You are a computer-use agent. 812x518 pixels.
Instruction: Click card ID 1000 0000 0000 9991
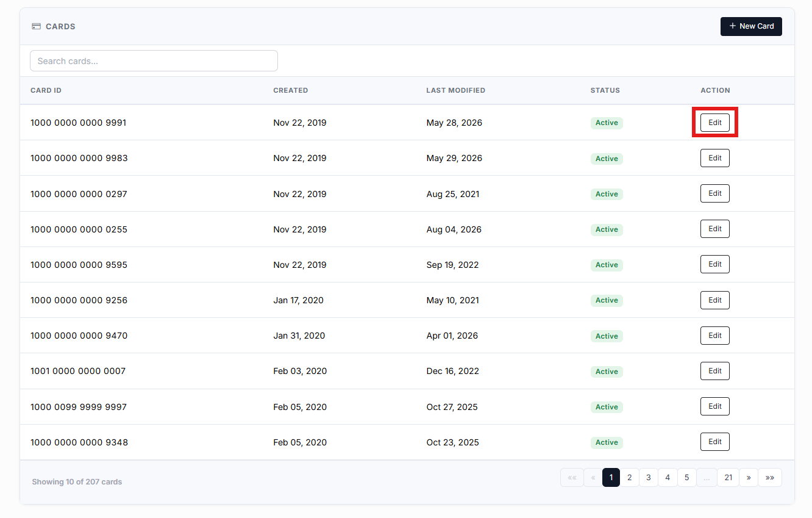[x=79, y=123]
